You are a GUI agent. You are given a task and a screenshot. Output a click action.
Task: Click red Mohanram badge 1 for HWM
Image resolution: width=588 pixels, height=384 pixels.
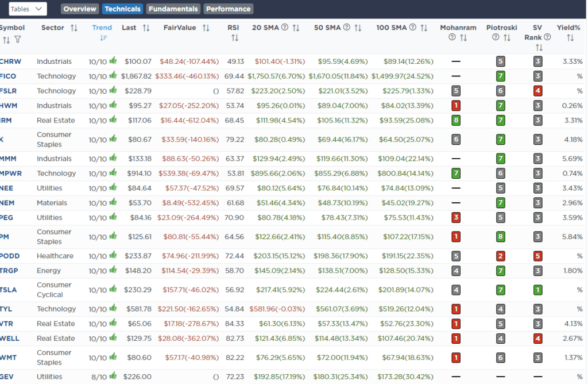click(456, 106)
